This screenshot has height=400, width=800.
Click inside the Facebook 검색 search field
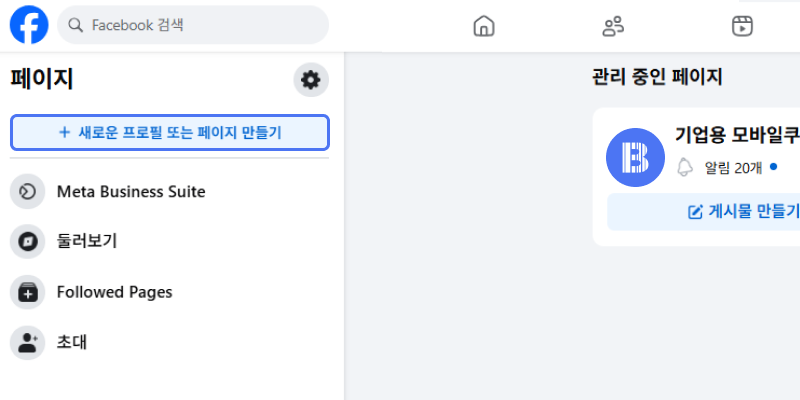[200, 25]
